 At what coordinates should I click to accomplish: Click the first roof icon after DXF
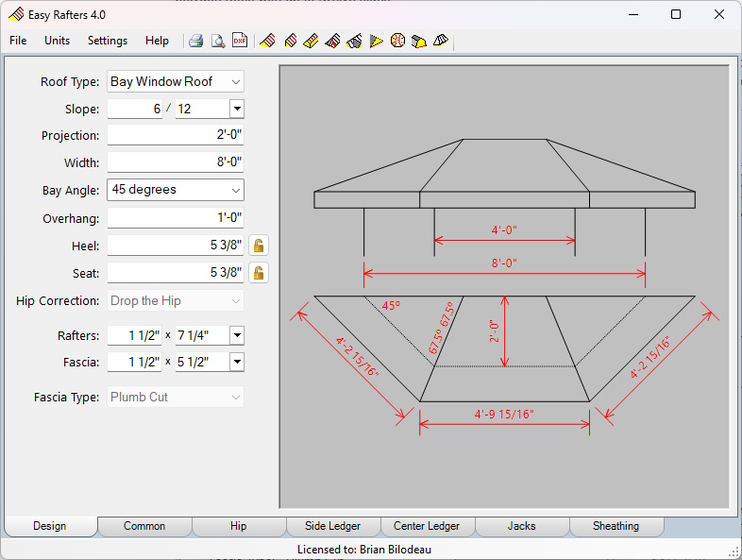click(x=268, y=41)
